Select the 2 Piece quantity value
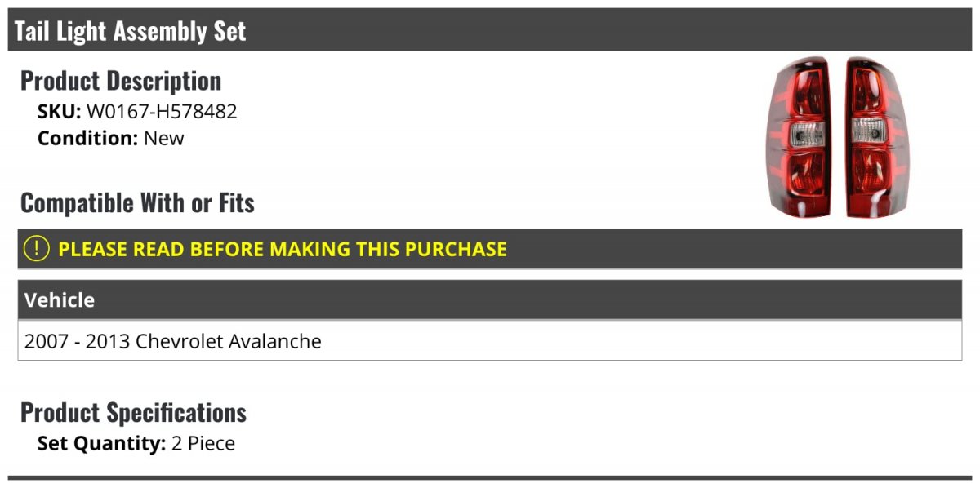The width and height of the screenshot is (980, 488). (203, 444)
